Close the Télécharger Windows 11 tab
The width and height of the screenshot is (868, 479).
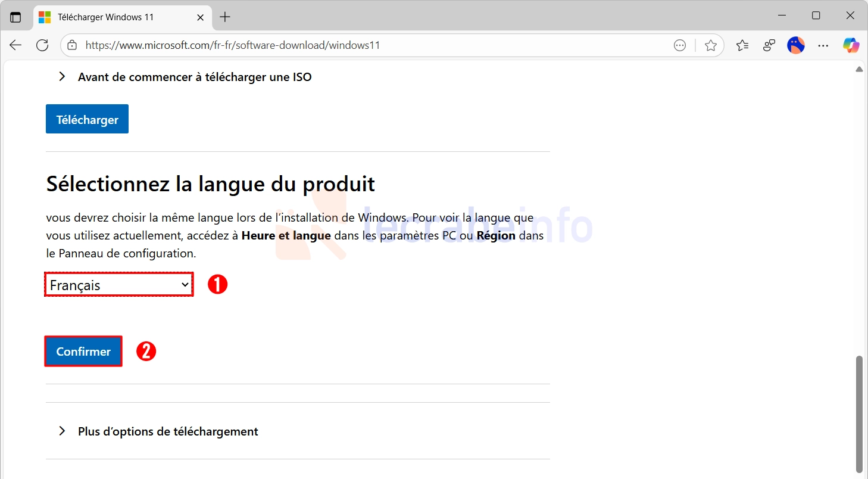click(201, 17)
